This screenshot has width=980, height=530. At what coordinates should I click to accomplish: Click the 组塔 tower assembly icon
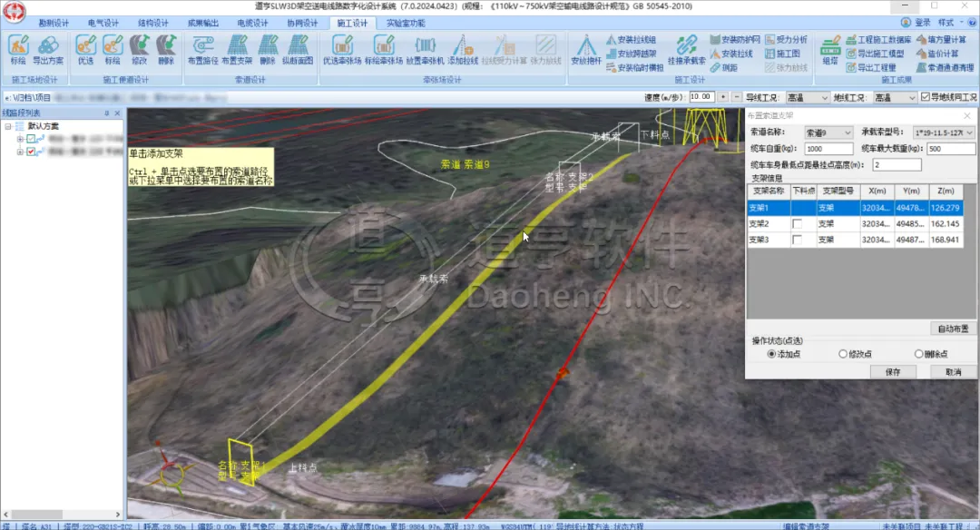point(829,49)
